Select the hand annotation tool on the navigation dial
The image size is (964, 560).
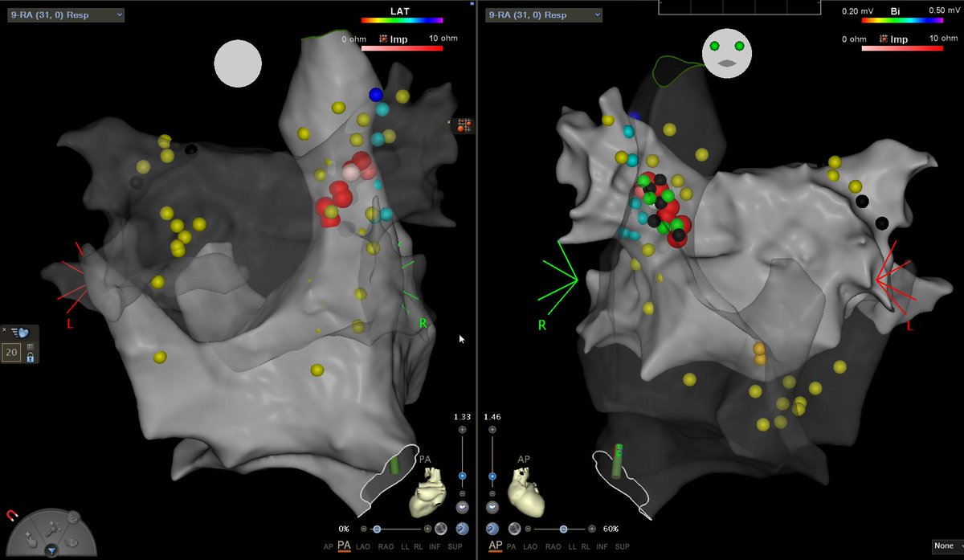click(x=32, y=542)
